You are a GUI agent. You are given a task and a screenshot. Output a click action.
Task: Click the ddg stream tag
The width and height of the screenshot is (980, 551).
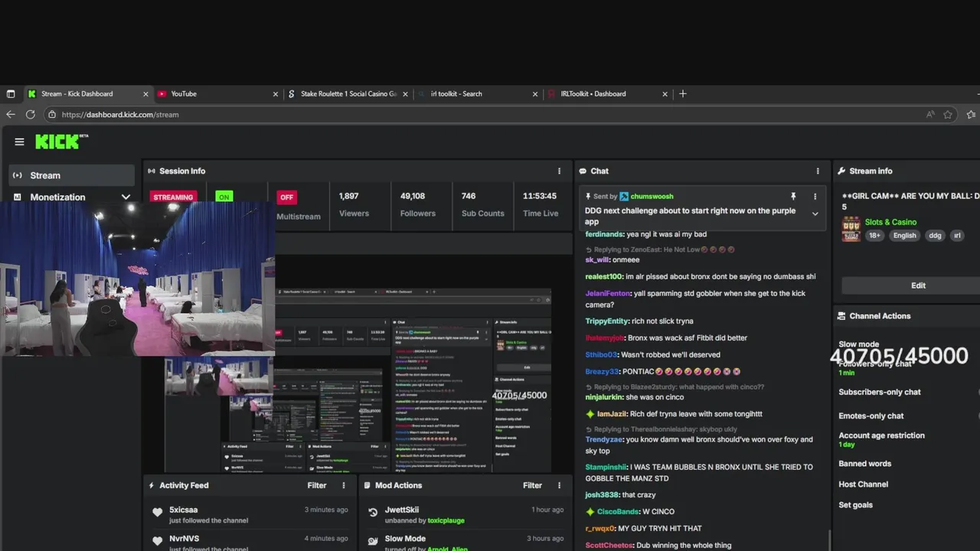[x=935, y=236]
